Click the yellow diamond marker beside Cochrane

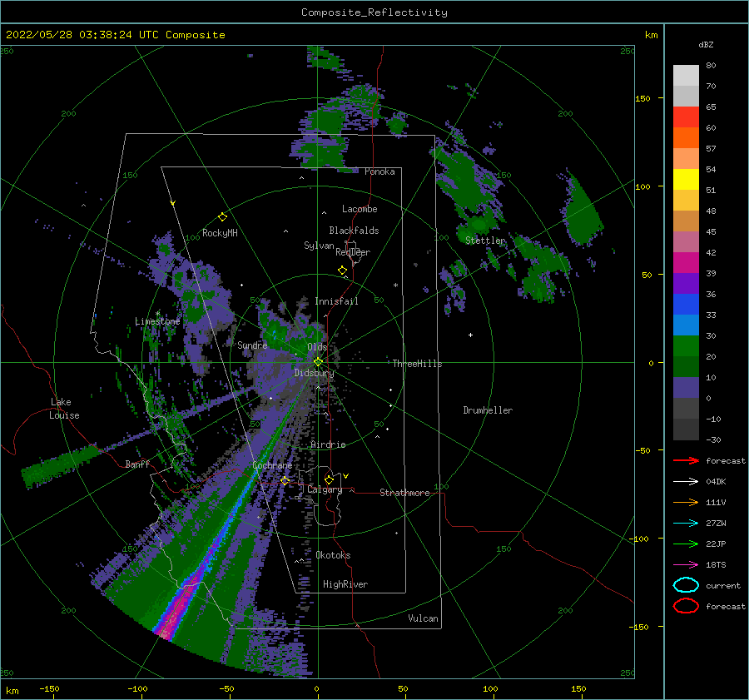[285, 480]
